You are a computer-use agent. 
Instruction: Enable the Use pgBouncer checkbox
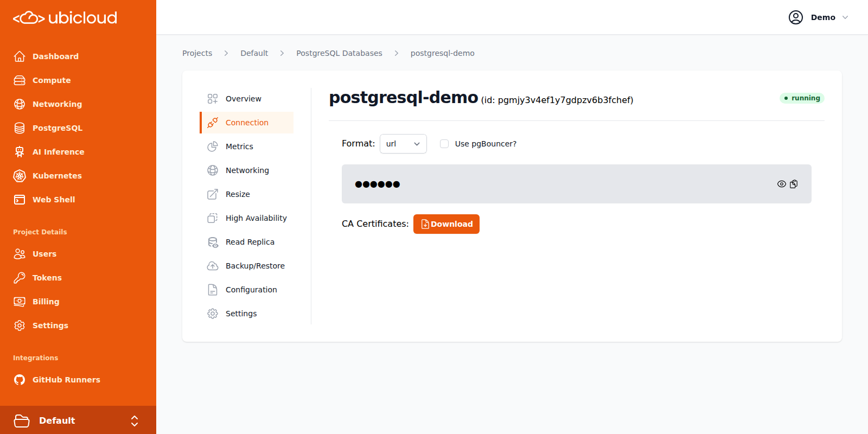(x=444, y=144)
